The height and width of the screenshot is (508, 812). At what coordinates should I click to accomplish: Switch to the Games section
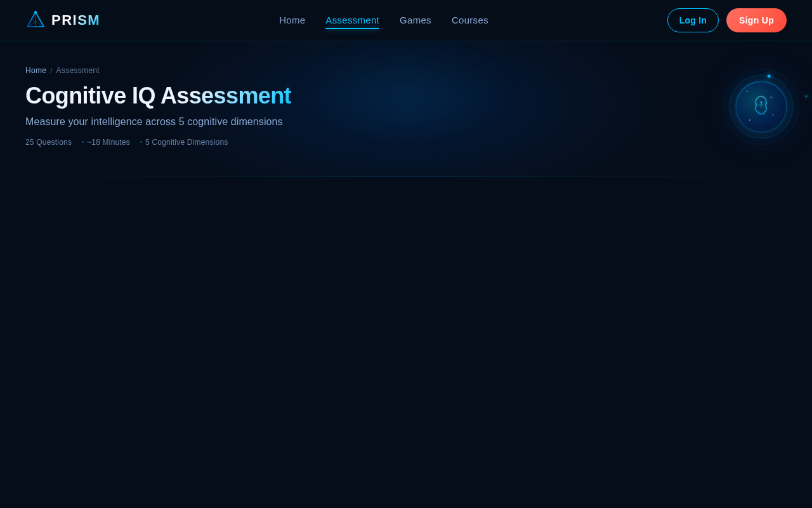(x=415, y=20)
